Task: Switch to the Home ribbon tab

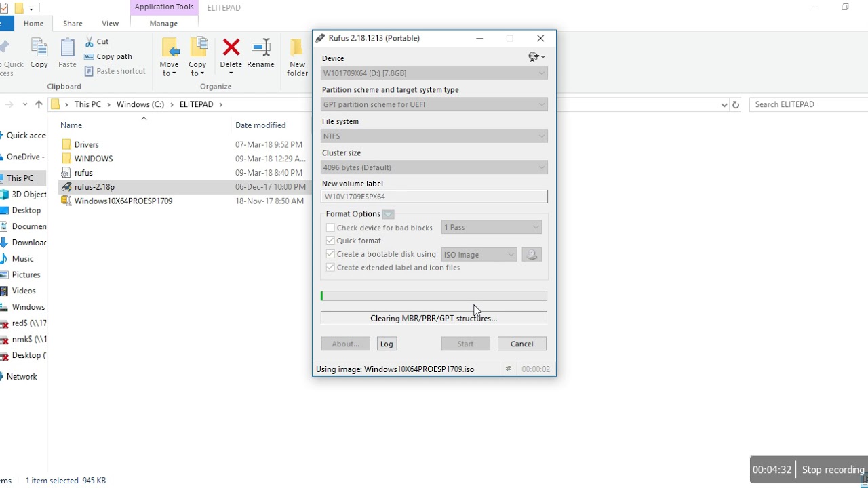Action: (33, 23)
